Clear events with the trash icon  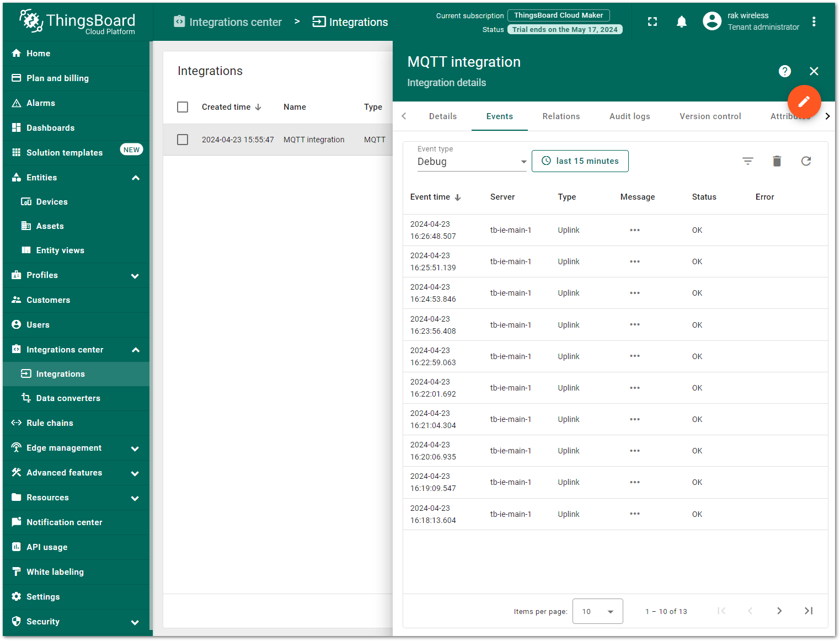(x=777, y=161)
